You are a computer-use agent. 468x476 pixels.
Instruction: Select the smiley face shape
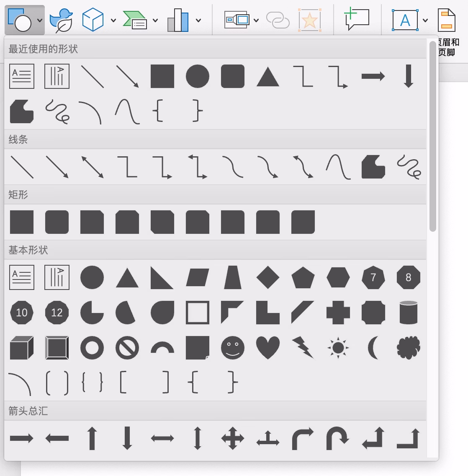(232, 348)
